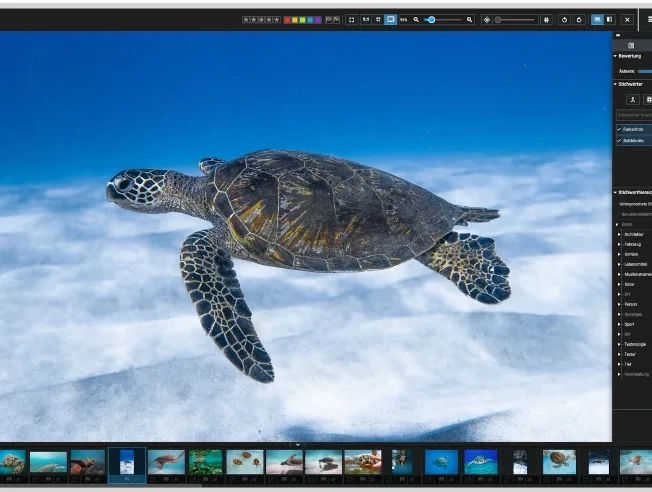652x492 pixels.
Task: Click the keyword input field under Stichwörter
Action: 634,115
